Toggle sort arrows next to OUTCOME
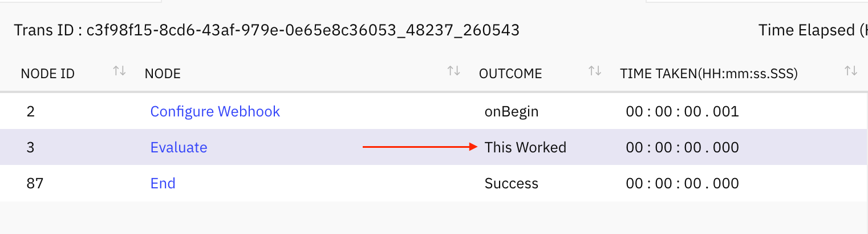Image resolution: width=868 pixels, height=234 pixels. point(595,71)
